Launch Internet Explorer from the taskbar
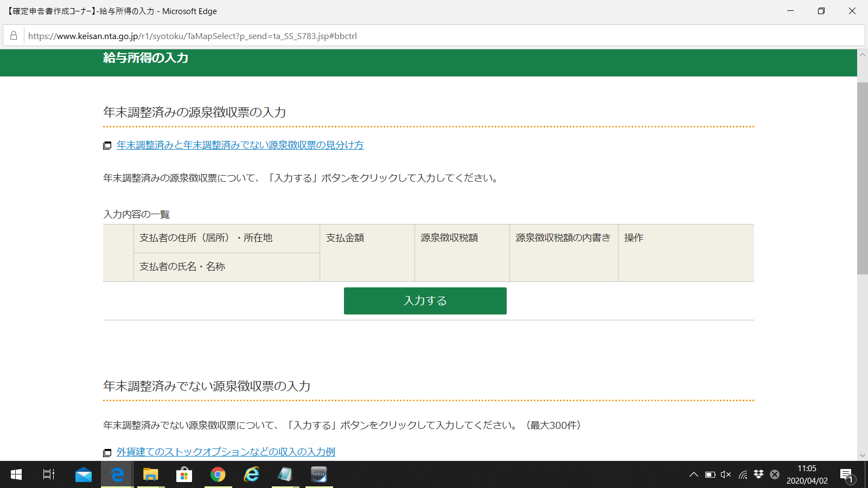This screenshot has height=488, width=868. click(251, 474)
